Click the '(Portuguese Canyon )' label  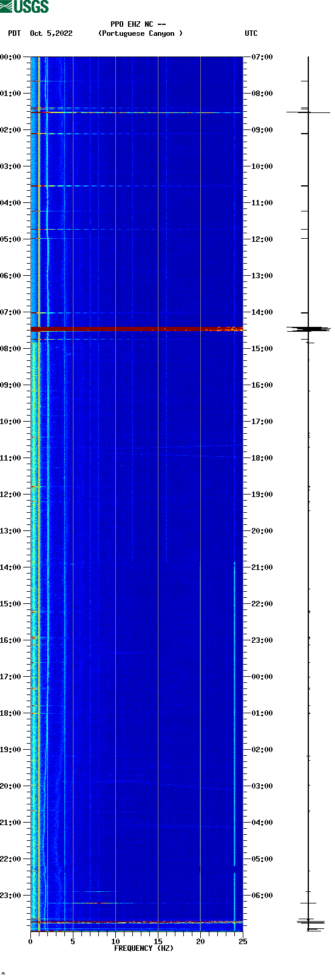coord(140,33)
